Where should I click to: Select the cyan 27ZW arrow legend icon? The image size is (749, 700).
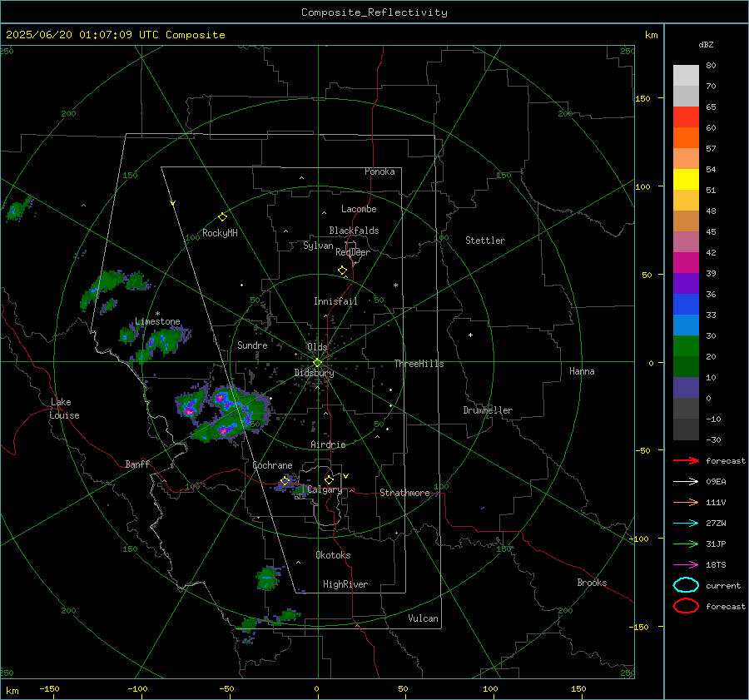[686, 524]
